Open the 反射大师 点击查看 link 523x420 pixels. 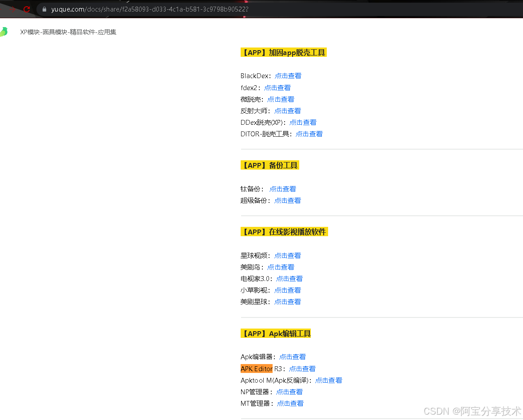(x=288, y=111)
